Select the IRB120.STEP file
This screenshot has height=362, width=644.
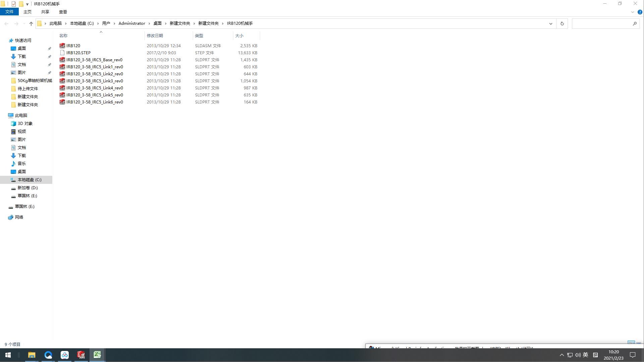(78, 53)
